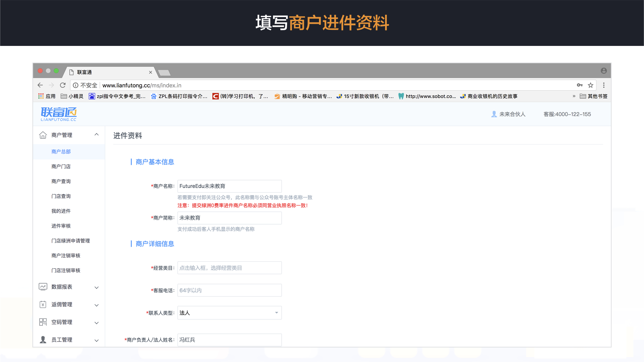This screenshot has height=362, width=644.
Task: Open the 小精灵 bookmark folder
Action: [x=72, y=96]
